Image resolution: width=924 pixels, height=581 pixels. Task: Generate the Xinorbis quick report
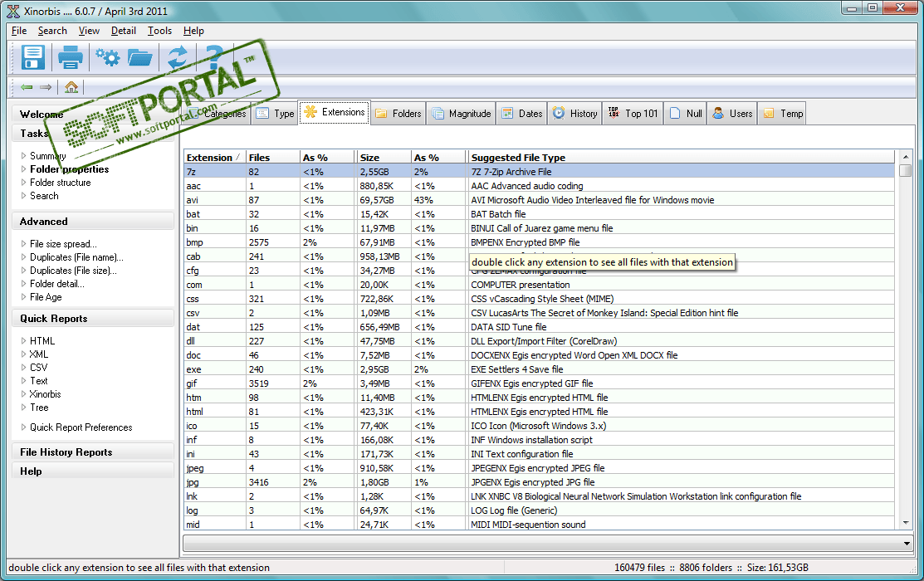46,394
